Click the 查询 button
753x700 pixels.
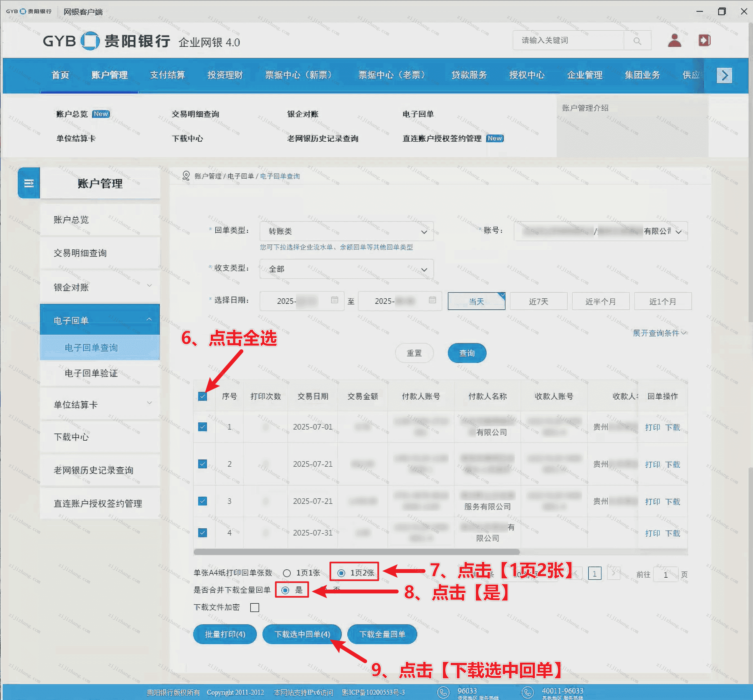click(467, 353)
